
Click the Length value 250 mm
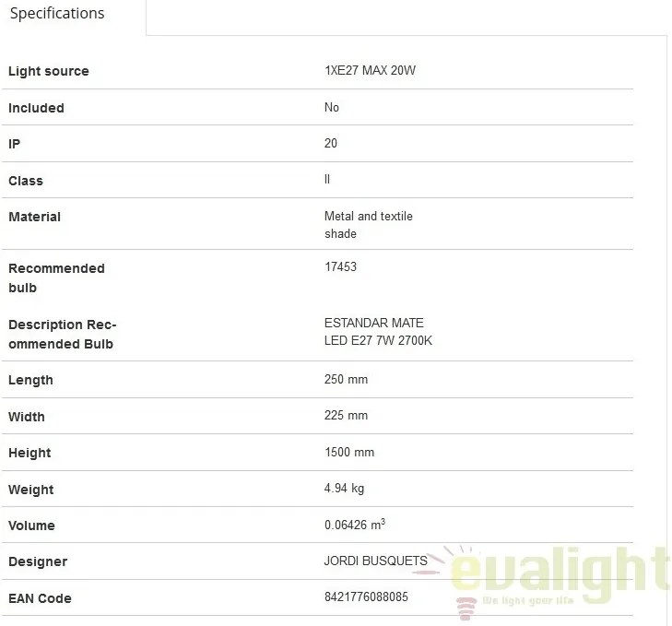click(x=346, y=379)
